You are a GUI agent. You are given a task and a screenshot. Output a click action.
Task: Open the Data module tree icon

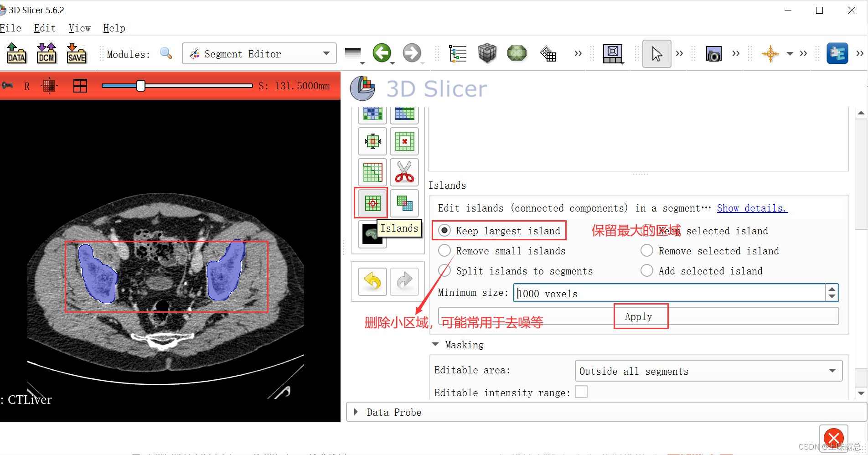(x=457, y=53)
